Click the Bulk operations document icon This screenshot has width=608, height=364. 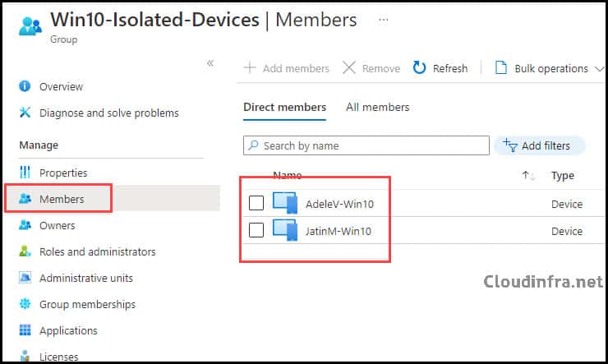pyautogui.click(x=501, y=68)
